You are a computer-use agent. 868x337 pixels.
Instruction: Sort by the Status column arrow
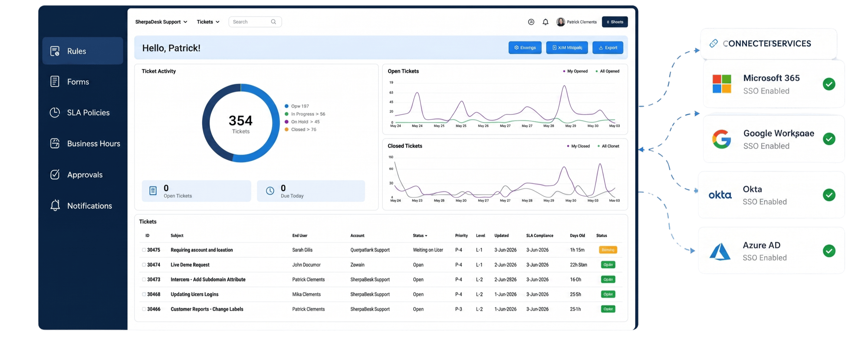[426, 236]
